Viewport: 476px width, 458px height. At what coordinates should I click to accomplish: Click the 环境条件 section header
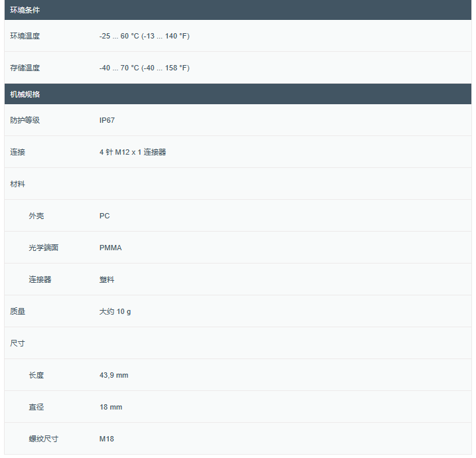[x=25, y=10]
